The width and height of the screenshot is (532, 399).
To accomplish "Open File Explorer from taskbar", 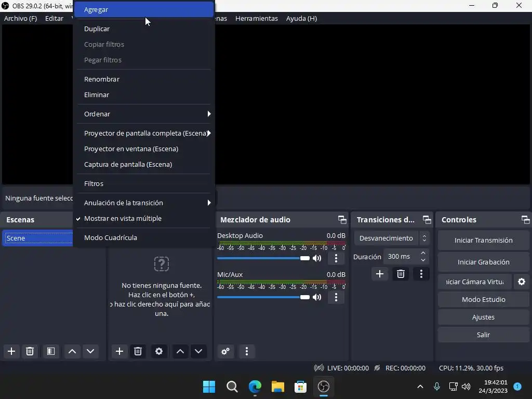I will [x=277, y=387].
